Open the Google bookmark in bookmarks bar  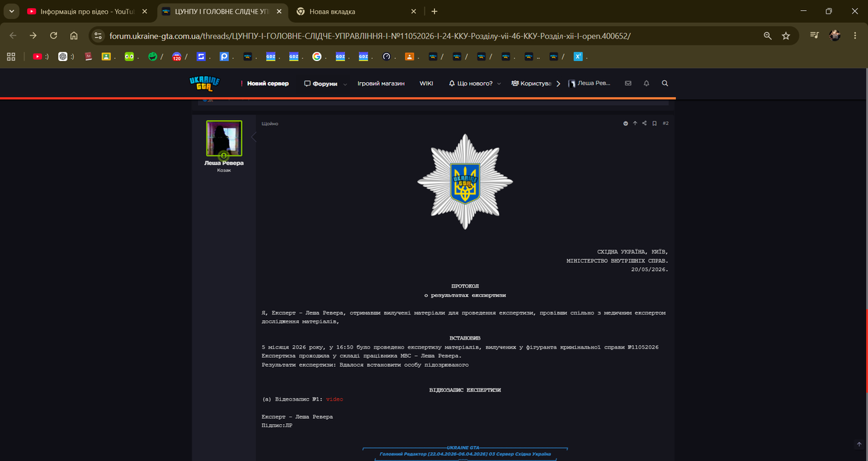click(317, 57)
